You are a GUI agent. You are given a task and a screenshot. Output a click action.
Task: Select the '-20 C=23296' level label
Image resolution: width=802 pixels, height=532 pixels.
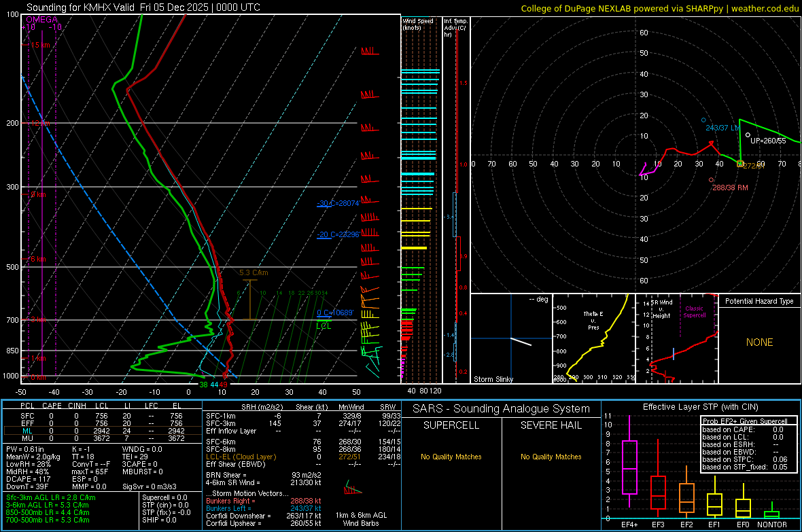tap(338, 235)
